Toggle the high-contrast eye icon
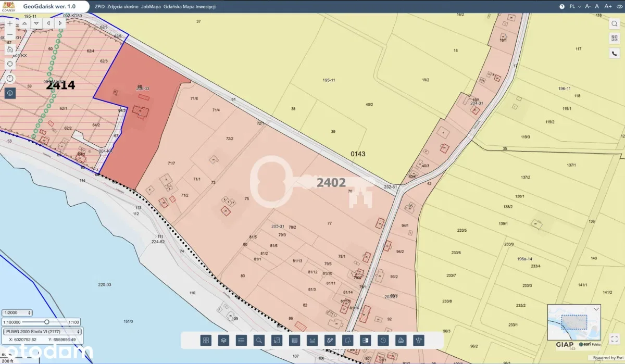 point(618,7)
